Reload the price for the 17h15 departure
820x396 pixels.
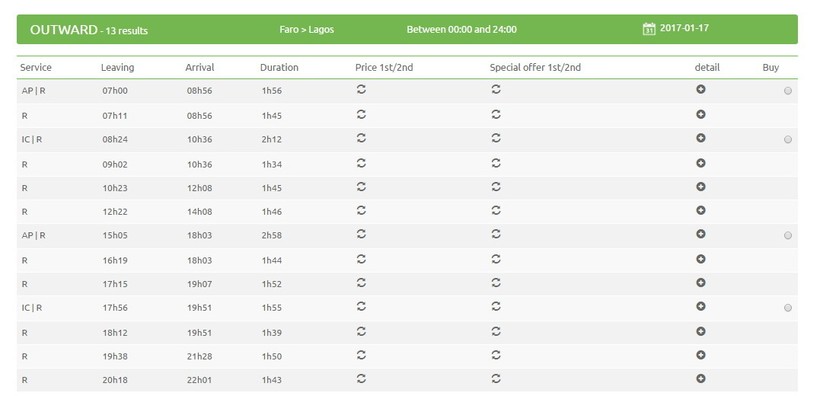361,282
